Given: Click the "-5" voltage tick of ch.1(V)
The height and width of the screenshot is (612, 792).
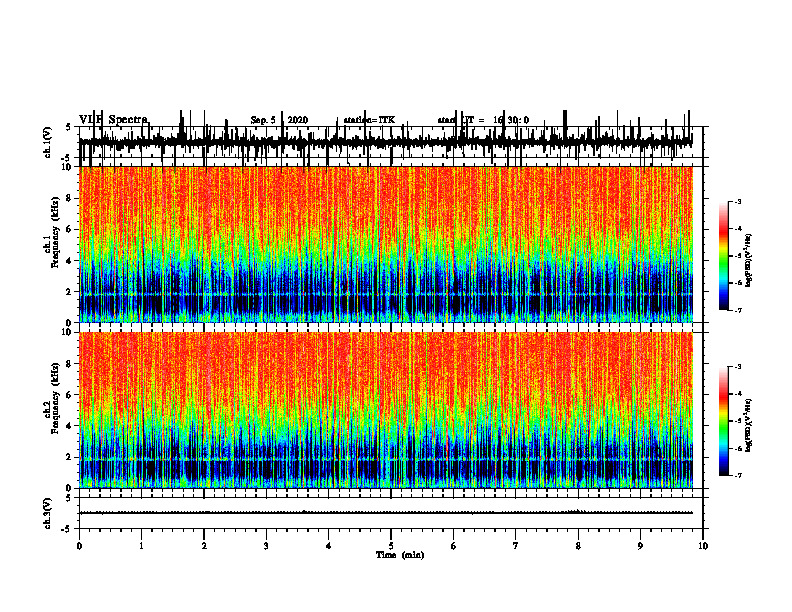Looking at the screenshot, I should [68, 158].
